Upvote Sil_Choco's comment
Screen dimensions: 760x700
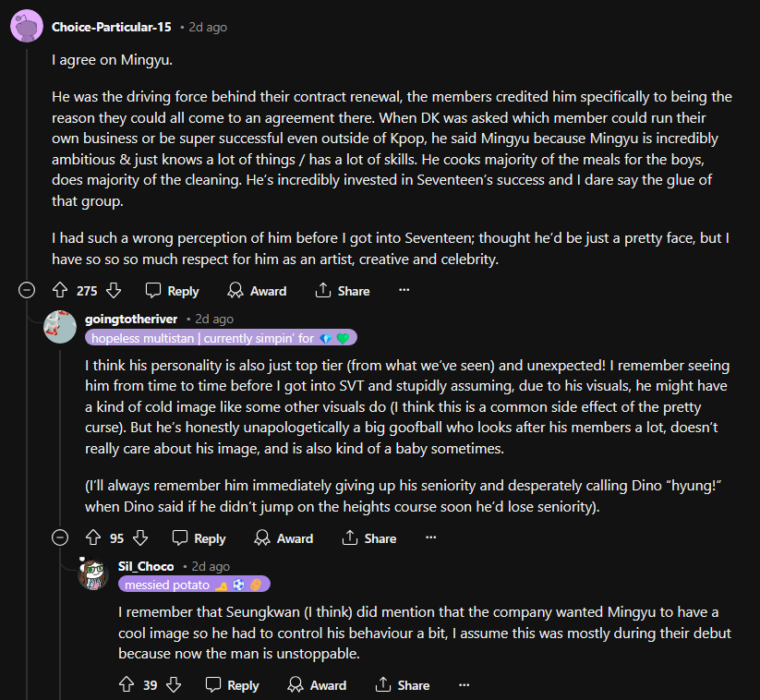127,685
